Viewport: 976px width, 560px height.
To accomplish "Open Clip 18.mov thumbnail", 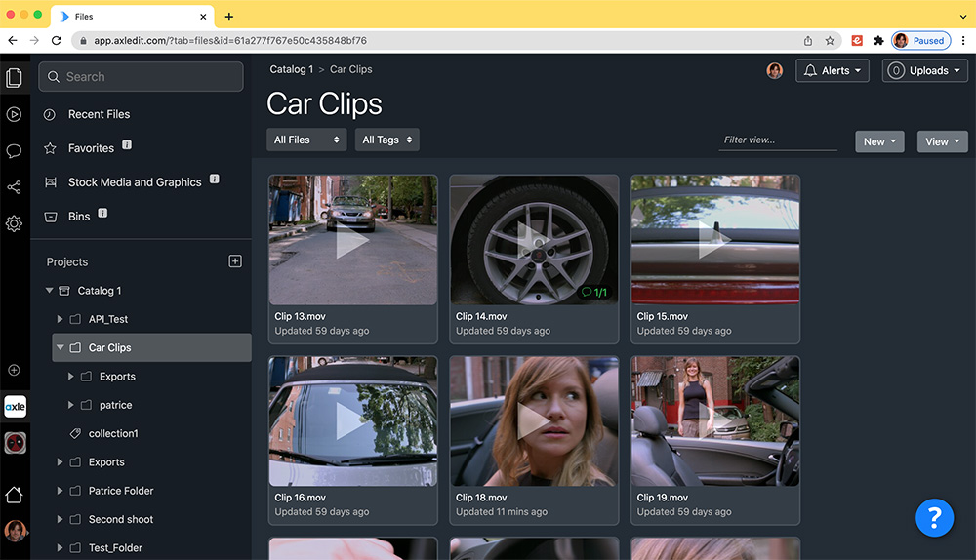I will pyautogui.click(x=534, y=421).
